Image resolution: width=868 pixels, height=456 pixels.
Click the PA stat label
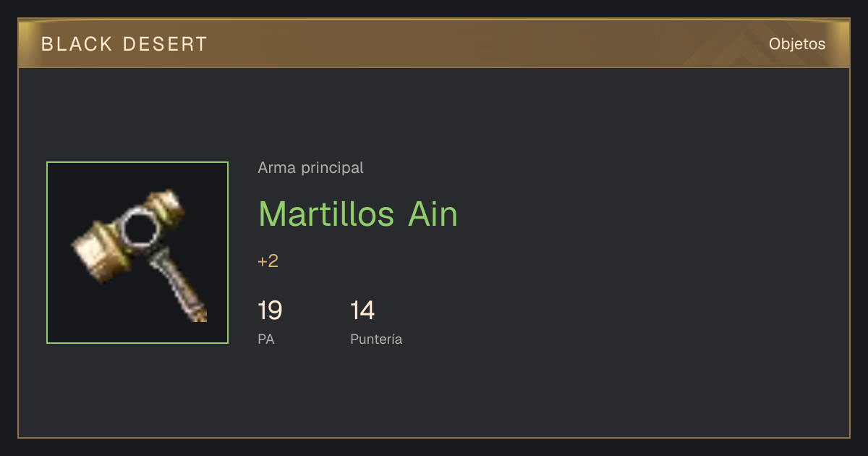pos(266,339)
